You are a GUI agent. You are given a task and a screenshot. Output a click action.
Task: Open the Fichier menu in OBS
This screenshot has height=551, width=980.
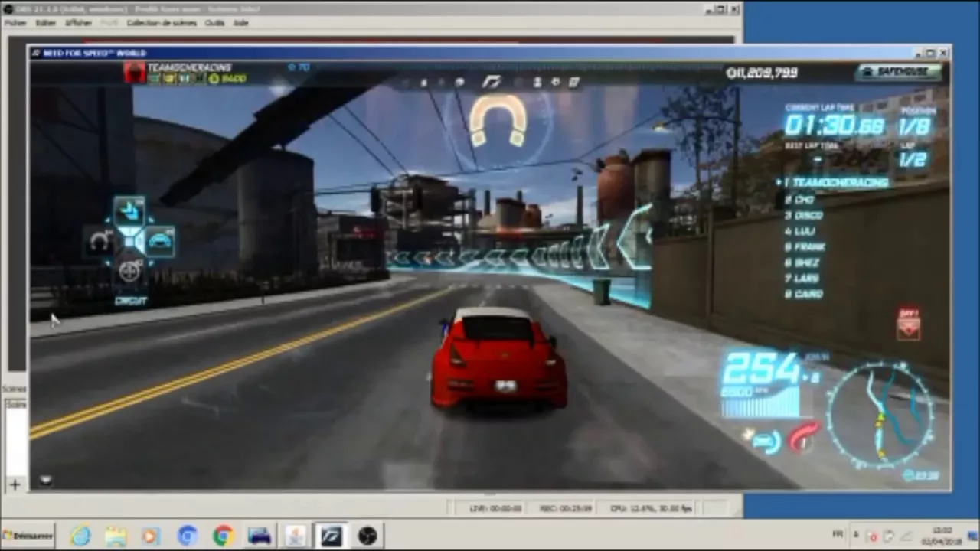coord(15,23)
